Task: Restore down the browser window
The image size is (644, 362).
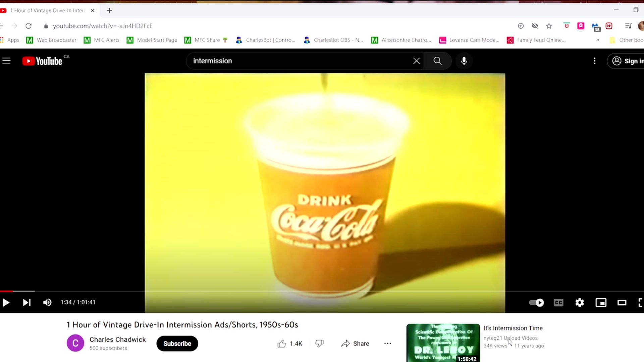Action: pos(636,10)
